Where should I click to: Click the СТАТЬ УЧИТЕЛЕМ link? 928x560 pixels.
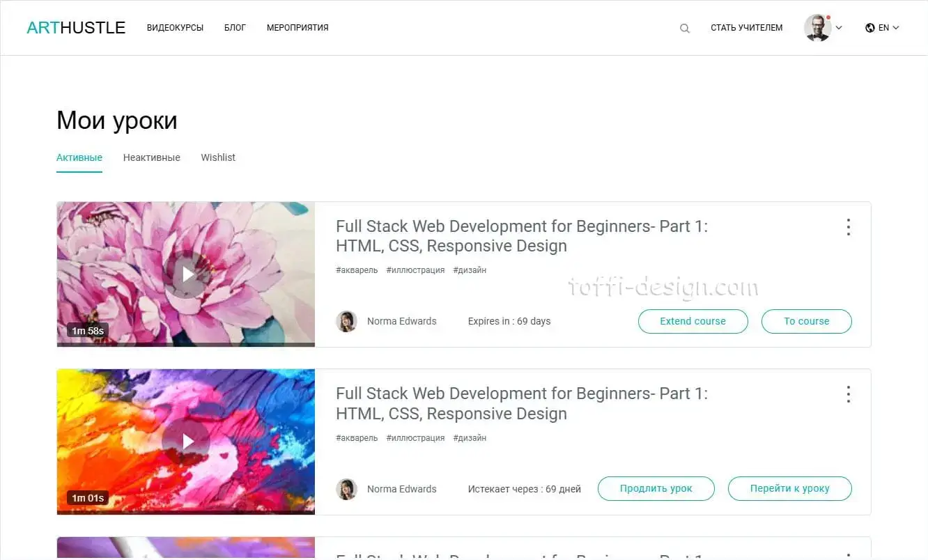click(746, 28)
